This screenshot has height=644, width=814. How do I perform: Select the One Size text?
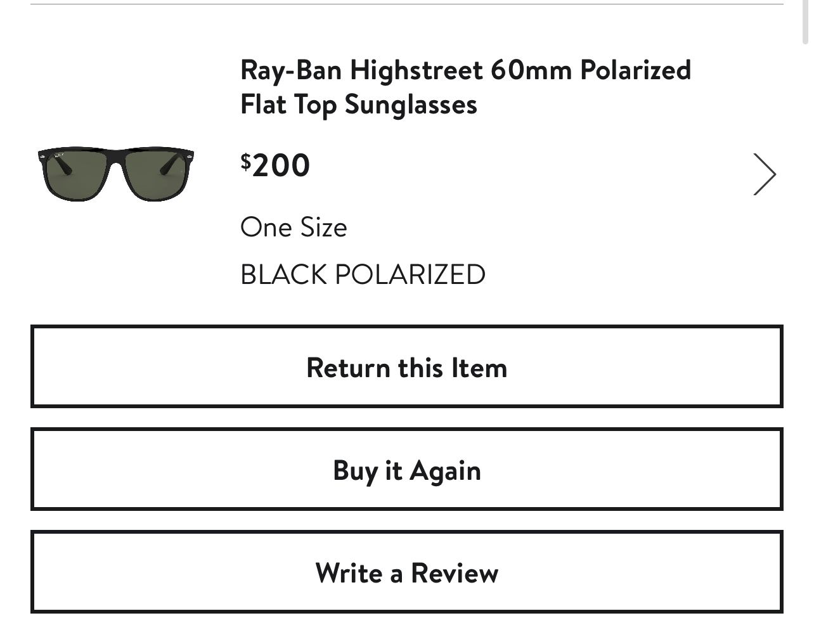294,227
